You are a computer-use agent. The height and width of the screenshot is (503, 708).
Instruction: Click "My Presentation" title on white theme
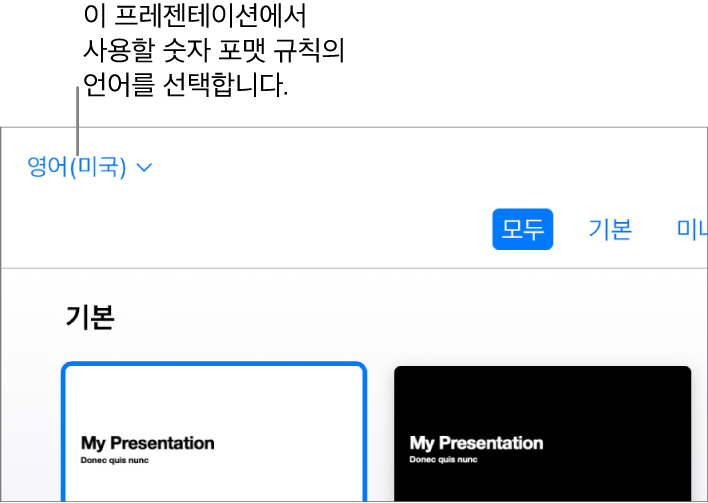pyautogui.click(x=147, y=443)
